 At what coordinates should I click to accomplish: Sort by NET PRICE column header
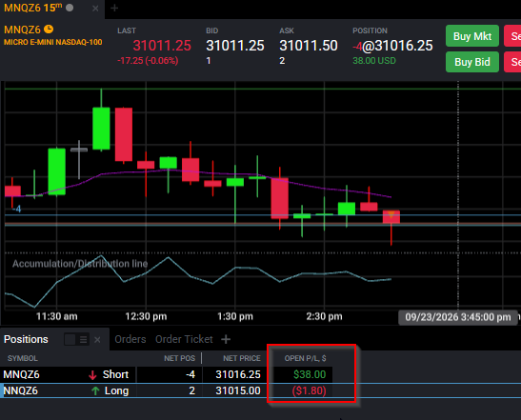pyautogui.click(x=242, y=358)
